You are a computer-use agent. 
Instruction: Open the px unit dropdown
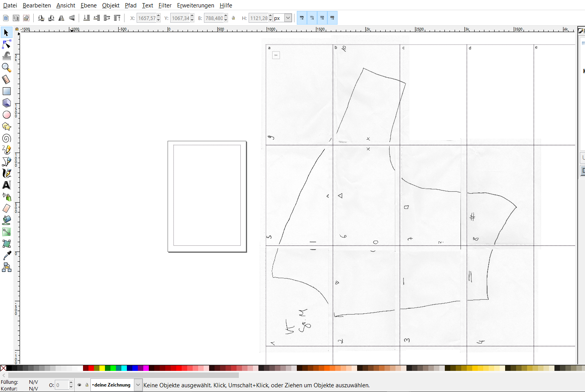(288, 18)
